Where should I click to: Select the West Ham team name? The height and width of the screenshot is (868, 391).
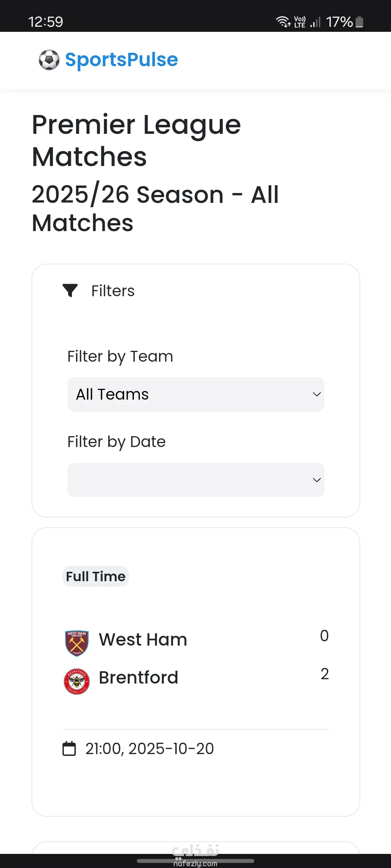pyautogui.click(x=143, y=639)
